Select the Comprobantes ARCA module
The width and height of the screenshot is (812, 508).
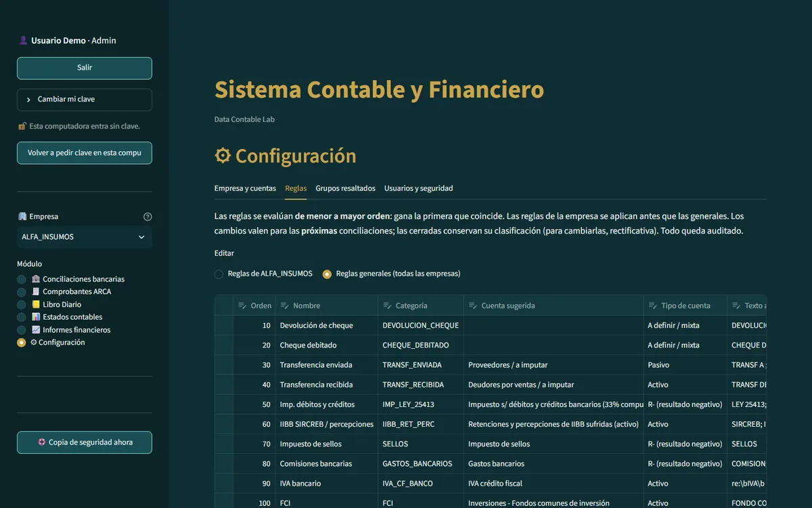64,292
